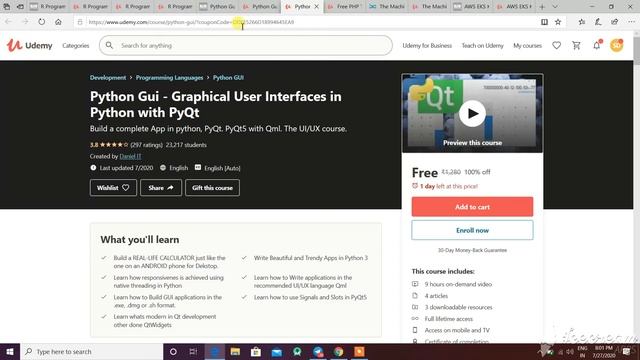Open the wishlist heart icon in header
The height and width of the screenshot is (360, 640).
(556, 45)
